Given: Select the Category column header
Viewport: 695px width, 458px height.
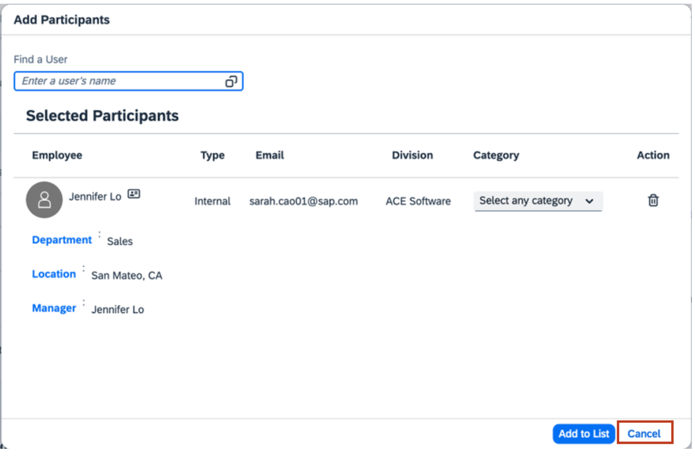Looking at the screenshot, I should coord(496,156).
